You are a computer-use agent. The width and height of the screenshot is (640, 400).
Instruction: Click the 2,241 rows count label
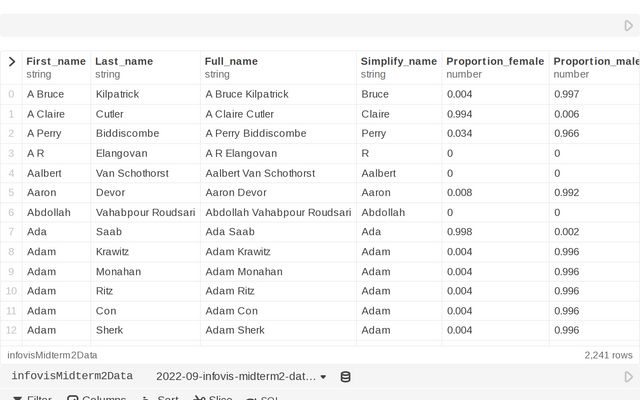point(608,355)
